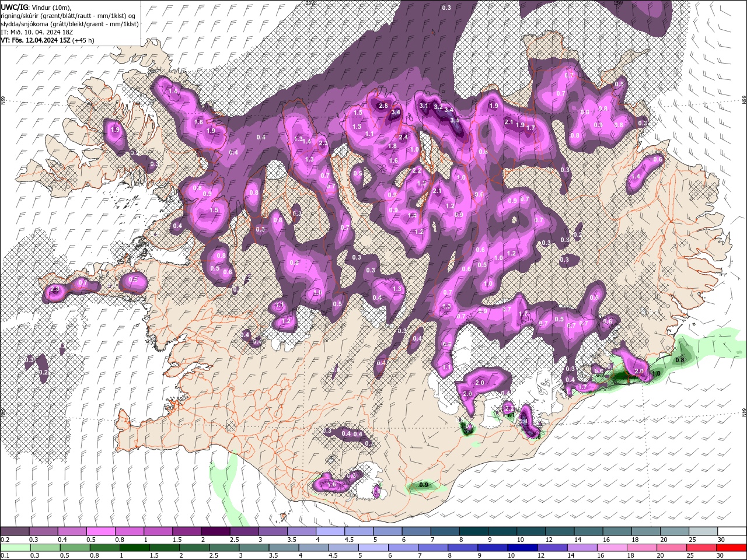Click the bright red swatch ending the rain scale
This screenshot has width=747, height=560.
tap(732, 548)
